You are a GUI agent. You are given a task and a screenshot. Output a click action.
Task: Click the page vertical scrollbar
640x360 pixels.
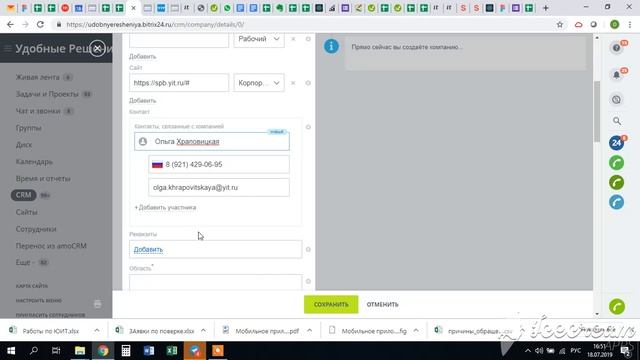[597, 111]
